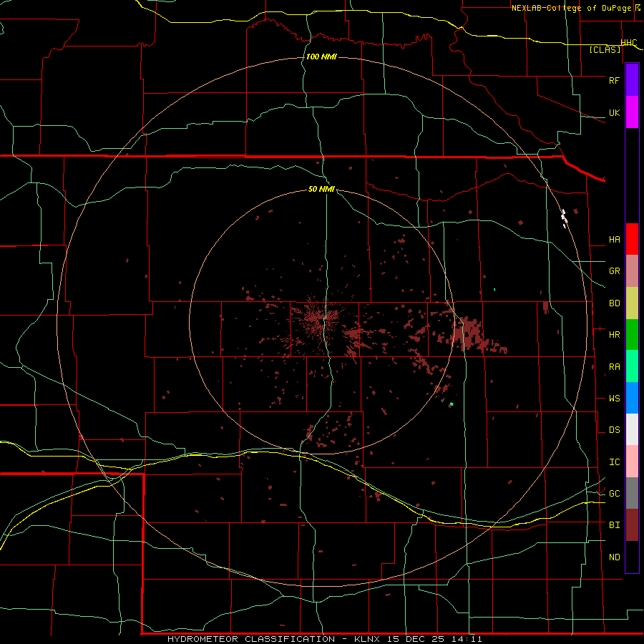Click the 100 NMI range ring label

point(321,57)
